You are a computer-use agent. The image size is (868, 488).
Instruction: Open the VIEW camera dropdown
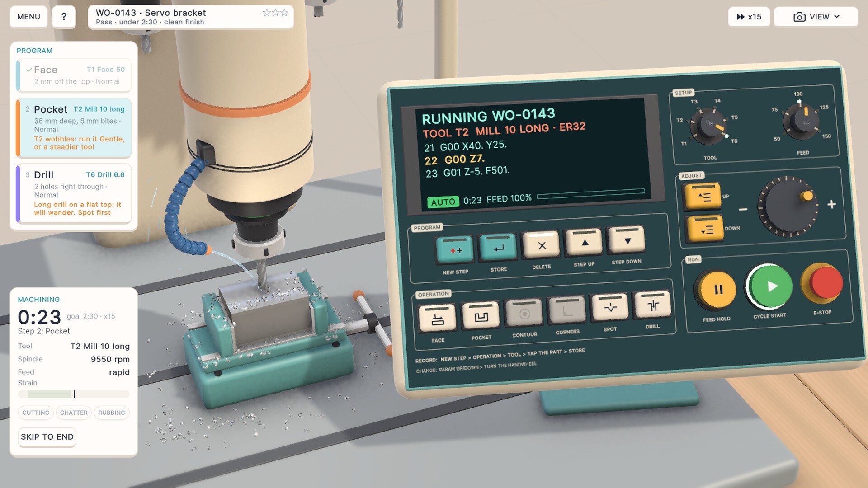[816, 17]
